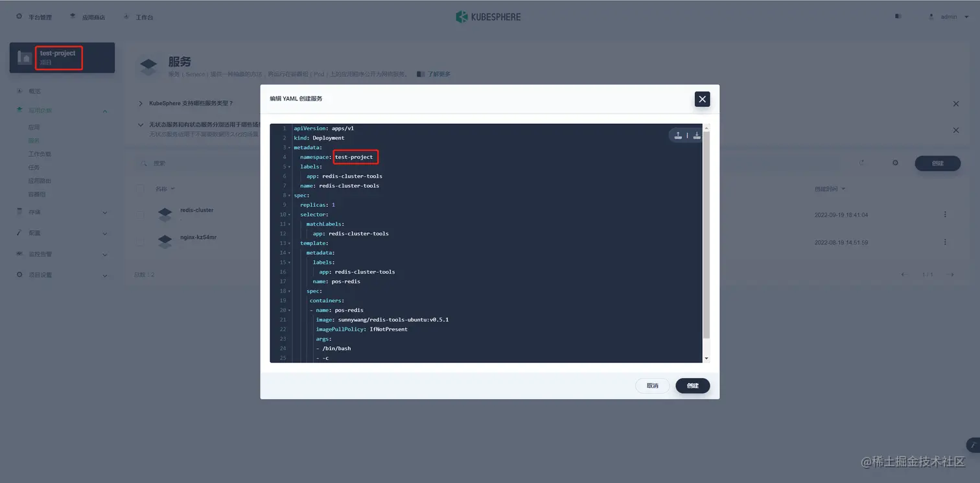The width and height of the screenshot is (980, 483).
Task: Click the YAML editor vertical scrollbar
Action: click(706, 235)
